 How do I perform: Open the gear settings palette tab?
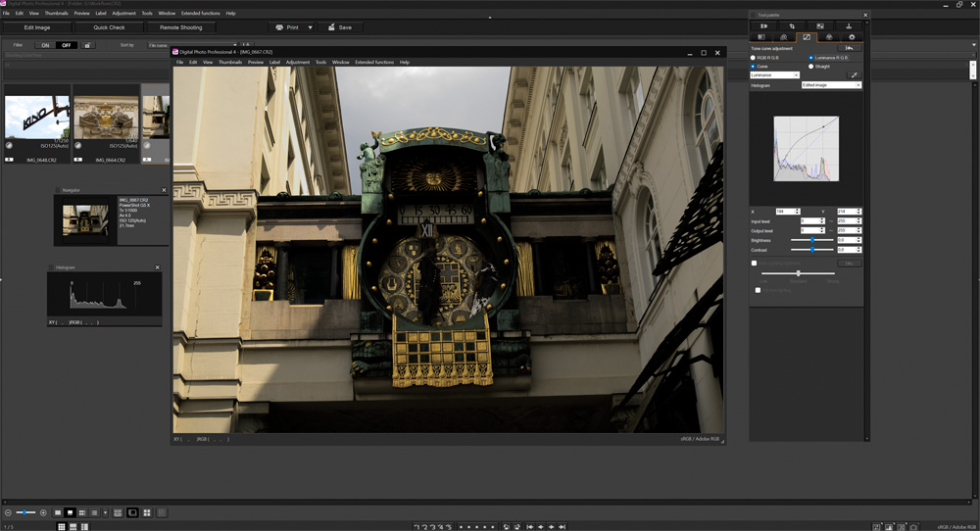pos(852,37)
